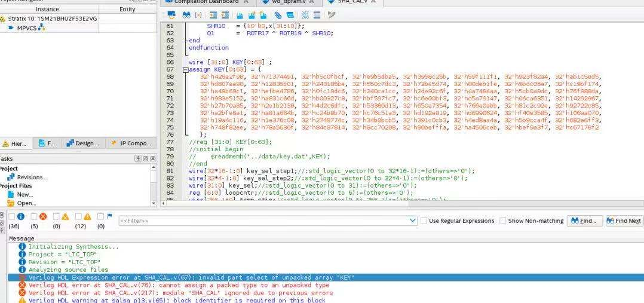Toggle the info messages filter checkbox (36)
The image size is (644, 303).
click(11, 216)
